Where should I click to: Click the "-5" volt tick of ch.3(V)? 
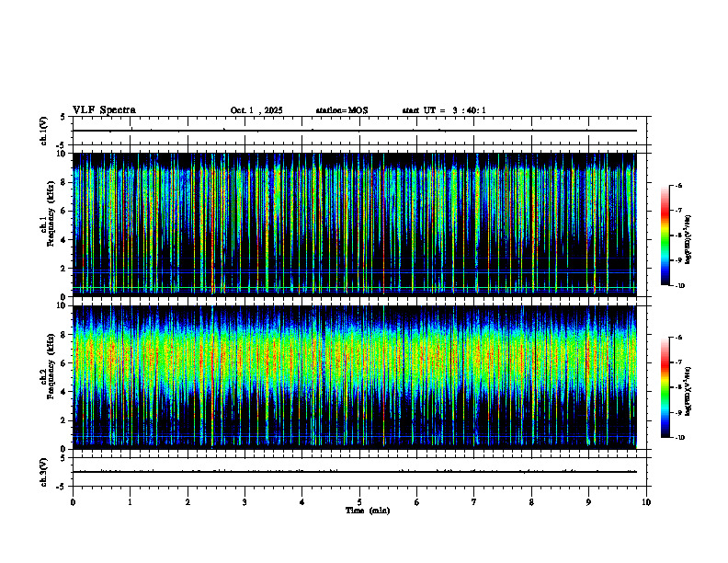tap(62, 487)
